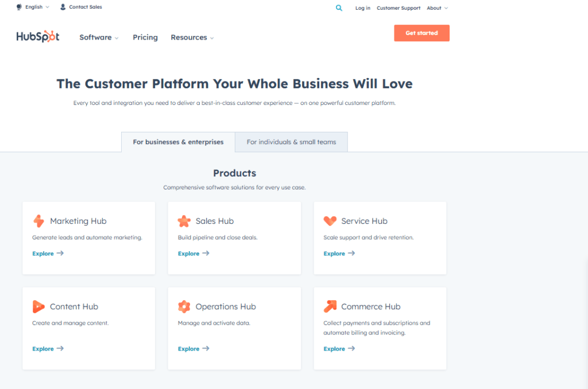The image size is (588, 389).
Task: Switch to For individuals & small teams tab
Action: [291, 142]
